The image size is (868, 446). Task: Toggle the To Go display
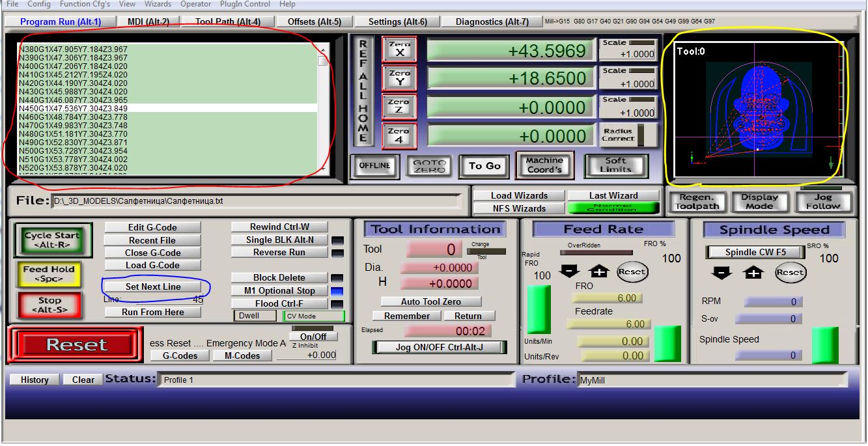click(x=484, y=166)
